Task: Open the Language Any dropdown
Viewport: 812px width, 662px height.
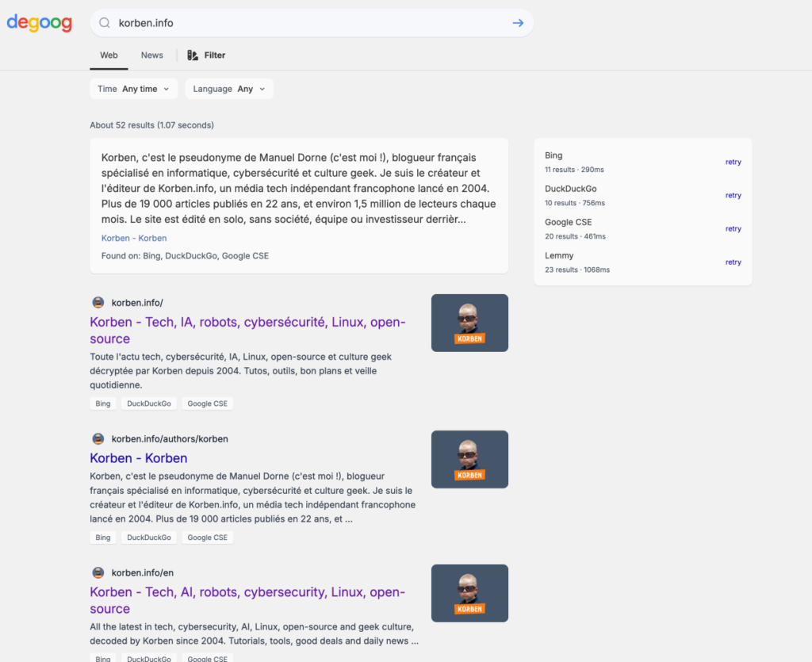Action: tap(229, 89)
